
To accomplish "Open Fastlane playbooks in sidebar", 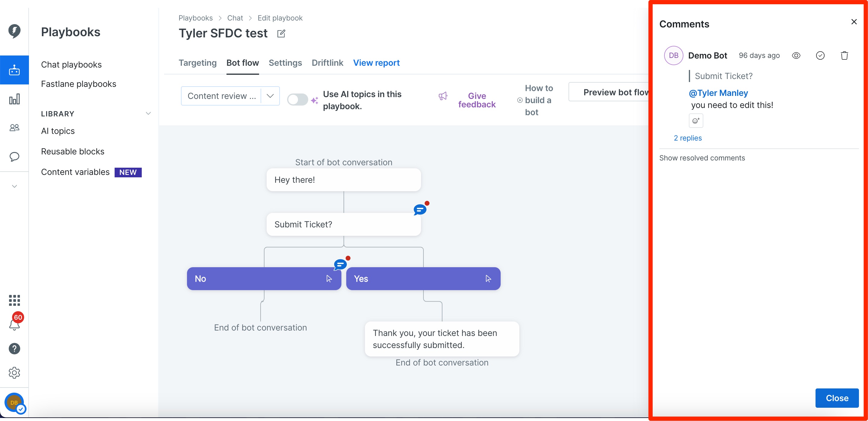I will (x=78, y=84).
